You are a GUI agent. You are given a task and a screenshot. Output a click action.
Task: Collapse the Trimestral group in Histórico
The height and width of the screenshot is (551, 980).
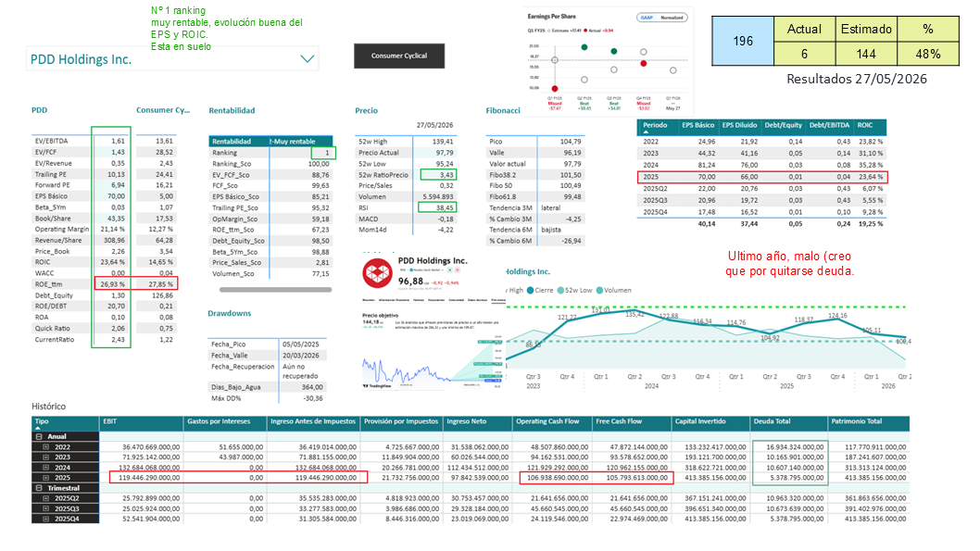click(40, 488)
